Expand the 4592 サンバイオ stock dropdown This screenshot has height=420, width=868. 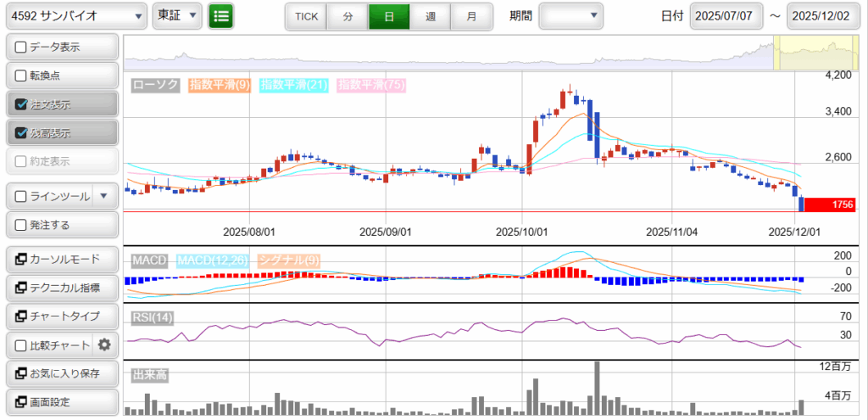coord(75,16)
